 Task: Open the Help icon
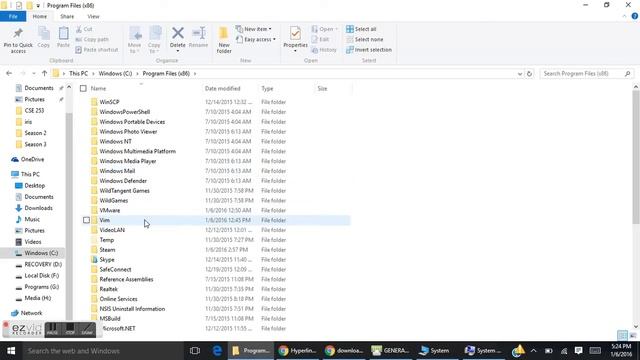pyautogui.click(x=635, y=16)
